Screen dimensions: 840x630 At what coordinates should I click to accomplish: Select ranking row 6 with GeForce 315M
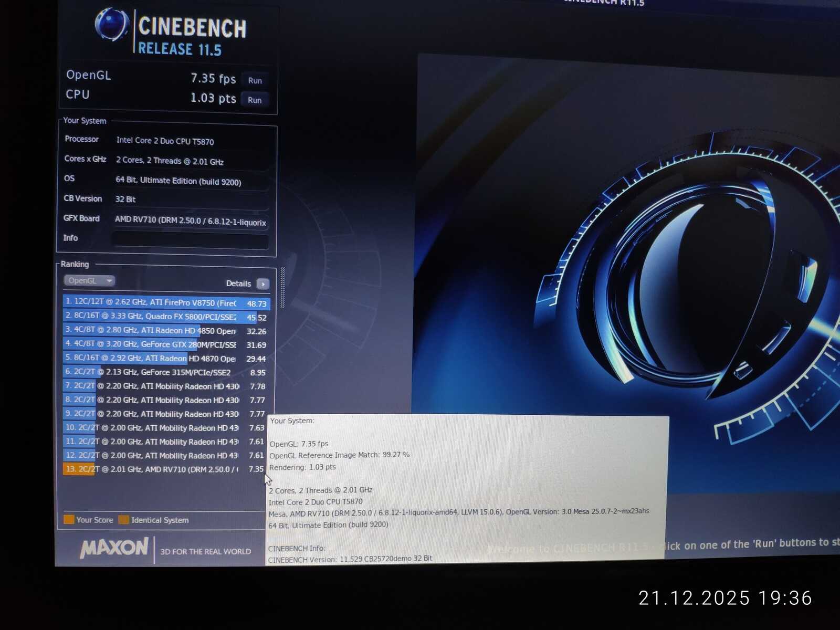tap(166, 372)
